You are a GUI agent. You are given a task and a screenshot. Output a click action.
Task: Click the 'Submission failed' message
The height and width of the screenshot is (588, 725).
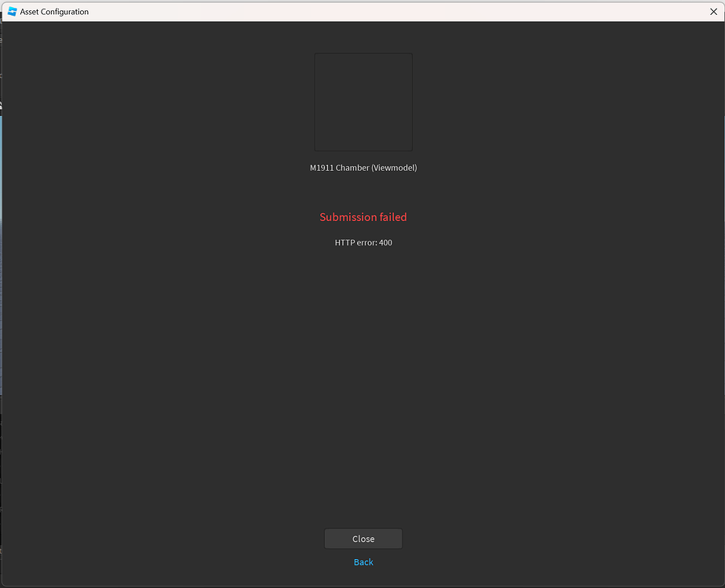coord(363,217)
